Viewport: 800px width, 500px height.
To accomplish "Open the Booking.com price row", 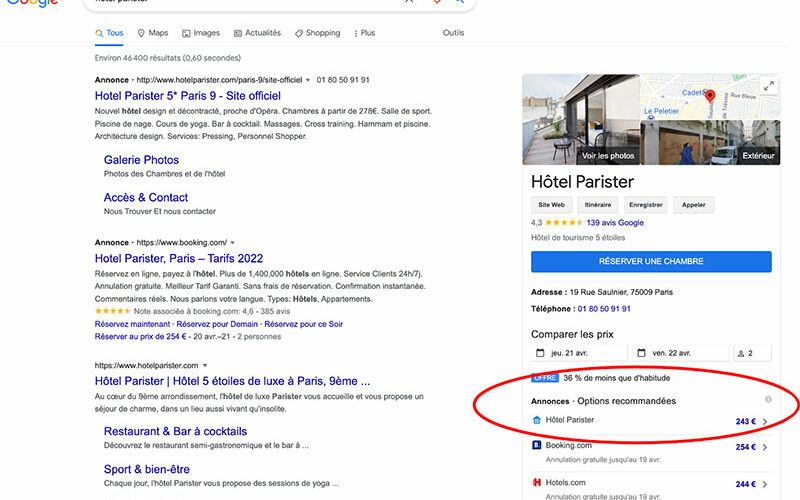I will (x=650, y=447).
